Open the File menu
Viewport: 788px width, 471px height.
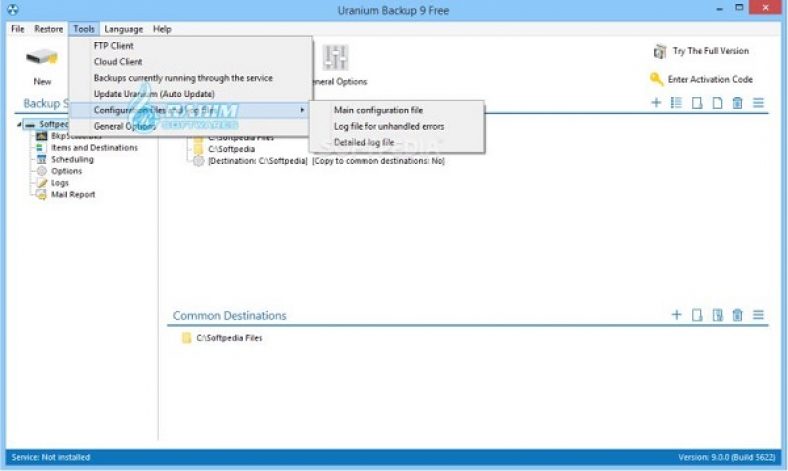point(18,29)
